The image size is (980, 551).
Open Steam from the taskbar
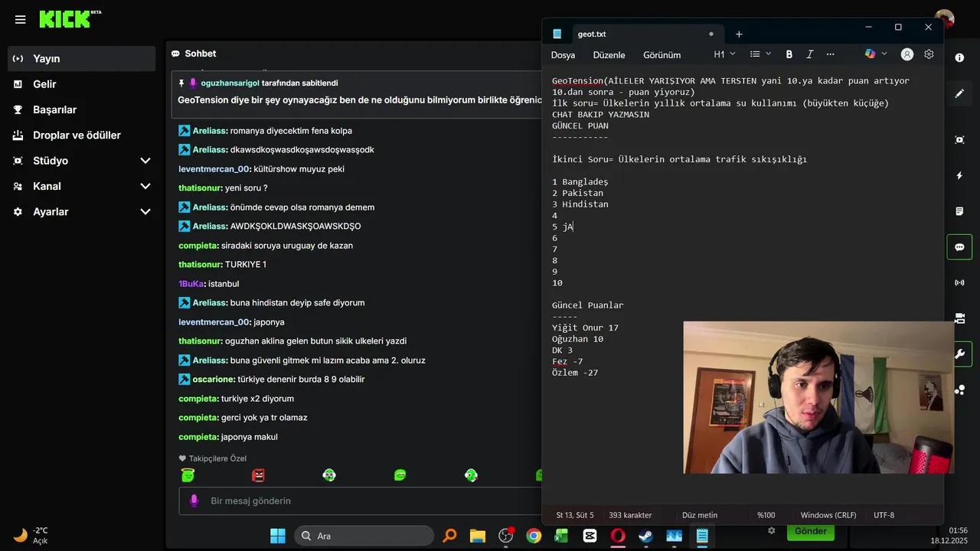pos(645,536)
